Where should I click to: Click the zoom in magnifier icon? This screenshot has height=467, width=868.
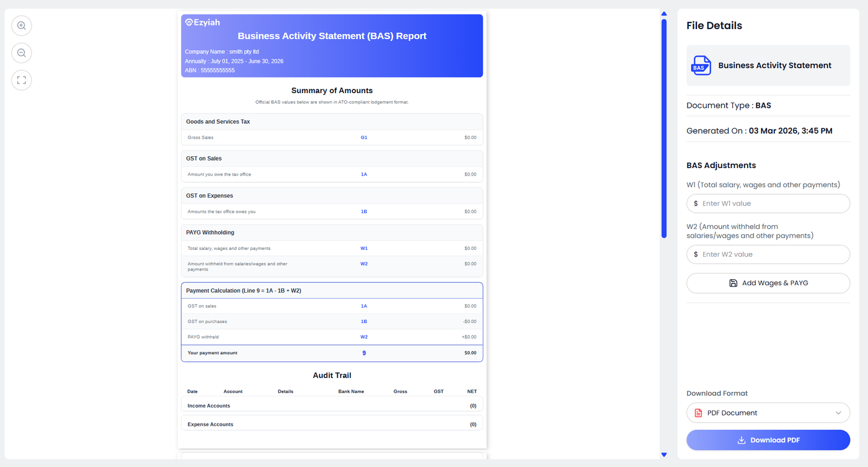[22, 25]
